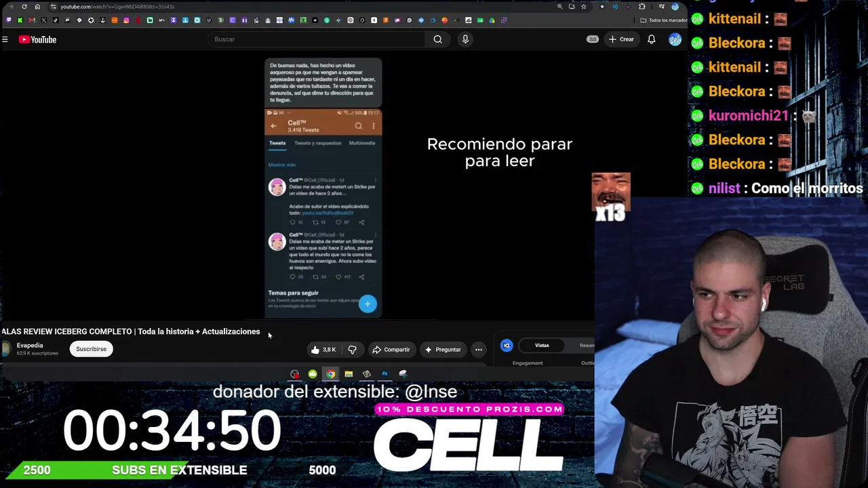This screenshot has height=488, width=868.
Task: Open the Twitch bookmark in bookmarks bar
Action: (x=8, y=20)
